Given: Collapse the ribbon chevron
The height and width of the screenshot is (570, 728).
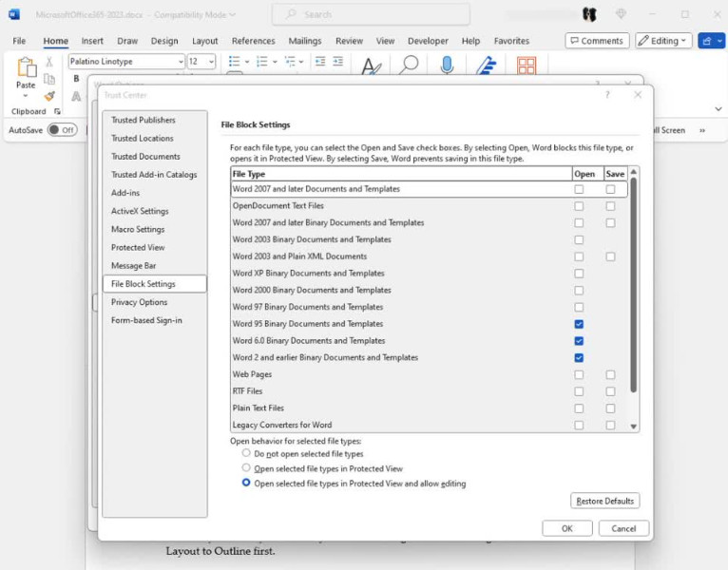Looking at the screenshot, I should [718, 109].
